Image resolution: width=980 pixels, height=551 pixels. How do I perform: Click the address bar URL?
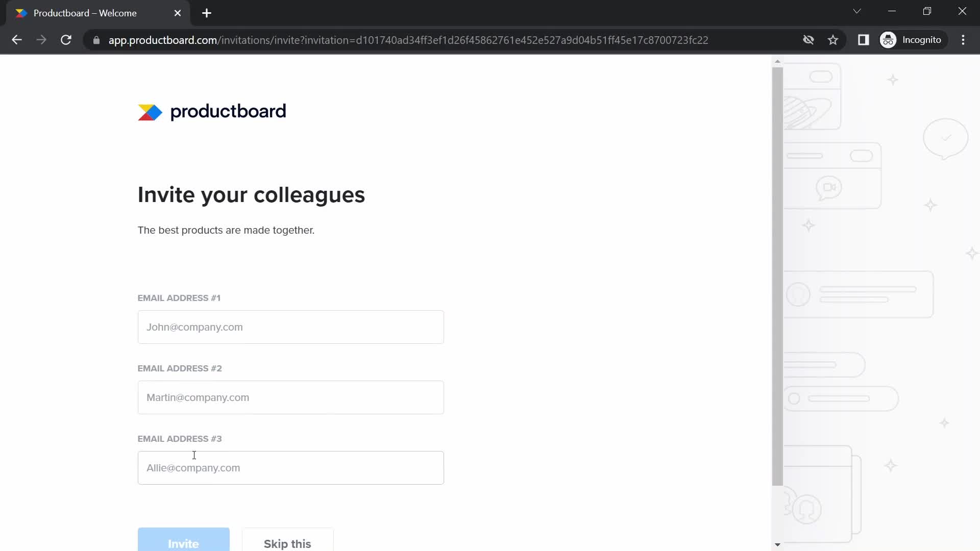click(408, 40)
